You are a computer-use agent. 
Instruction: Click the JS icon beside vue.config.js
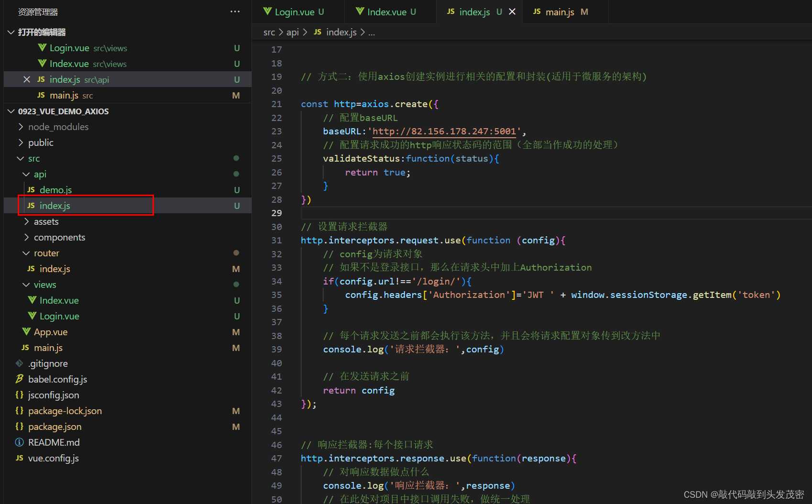[x=19, y=458]
